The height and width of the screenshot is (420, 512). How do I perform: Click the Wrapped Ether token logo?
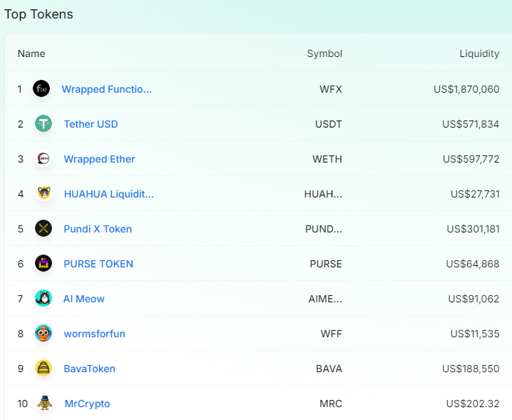pos(43,158)
